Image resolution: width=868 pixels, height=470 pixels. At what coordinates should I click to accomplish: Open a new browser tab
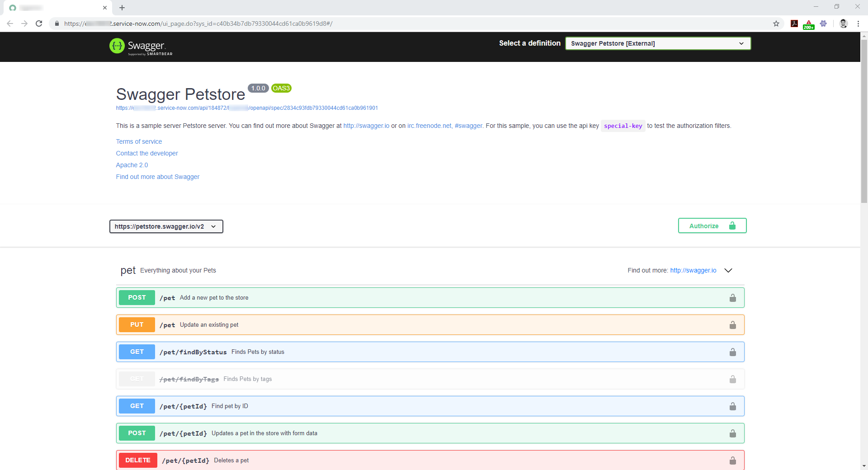122,8
